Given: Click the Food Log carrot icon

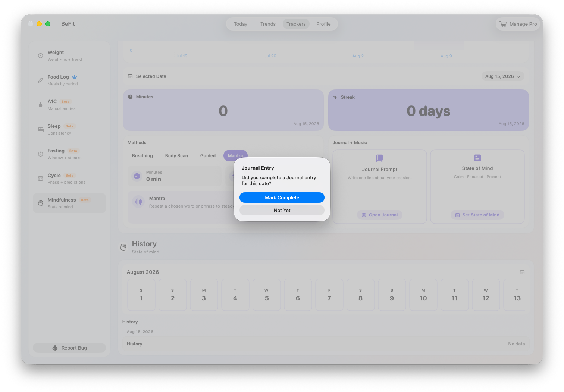Looking at the screenshot, I should pos(40,80).
